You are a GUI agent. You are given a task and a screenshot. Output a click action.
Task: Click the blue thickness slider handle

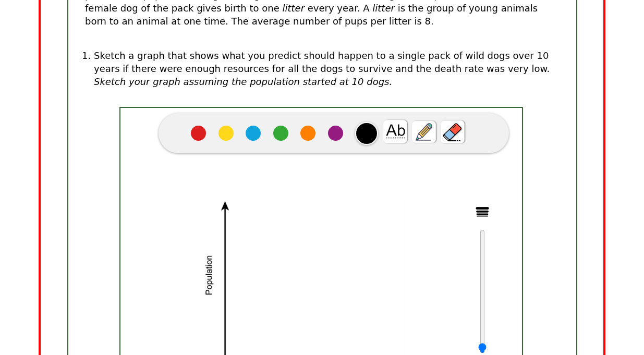click(x=482, y=348)
